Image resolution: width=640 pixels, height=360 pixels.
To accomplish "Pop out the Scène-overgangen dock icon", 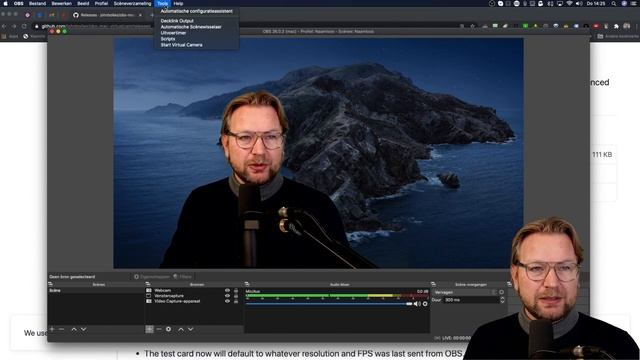I will (433, 284).
